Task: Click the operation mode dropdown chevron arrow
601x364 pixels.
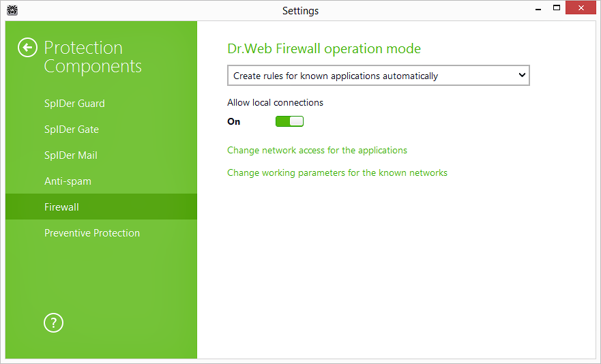Action: [x=522, y=75]
